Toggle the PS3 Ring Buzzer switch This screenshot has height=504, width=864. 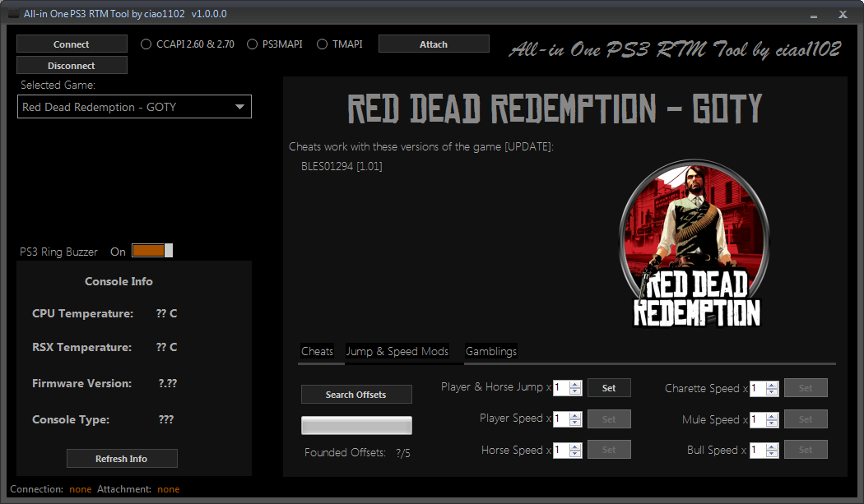coord(152,251)
